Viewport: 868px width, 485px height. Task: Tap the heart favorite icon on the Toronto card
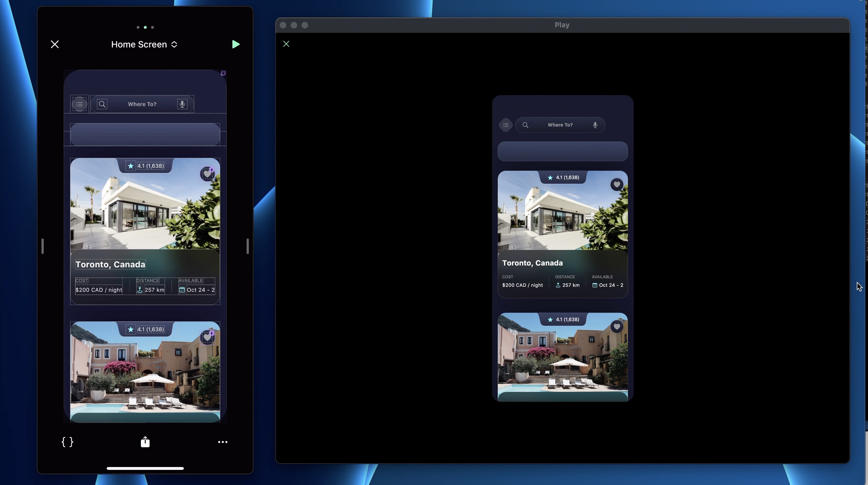(207, 174)
